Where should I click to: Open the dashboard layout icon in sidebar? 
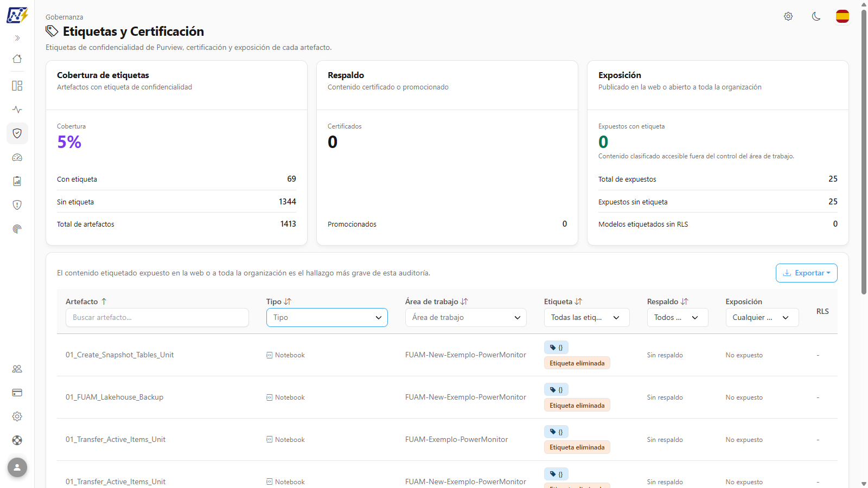coord(17,86)
